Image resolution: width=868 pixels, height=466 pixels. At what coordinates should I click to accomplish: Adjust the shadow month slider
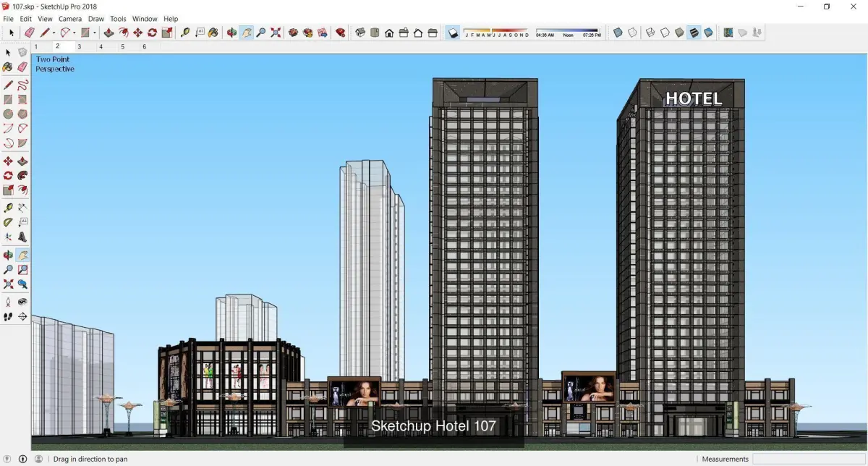tap(497, 30)
